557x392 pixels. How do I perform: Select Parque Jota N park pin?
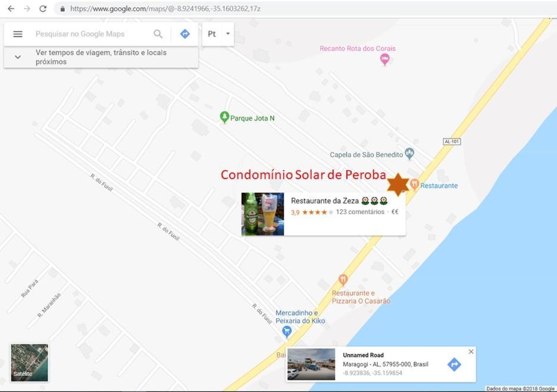(x=224, y=117)
